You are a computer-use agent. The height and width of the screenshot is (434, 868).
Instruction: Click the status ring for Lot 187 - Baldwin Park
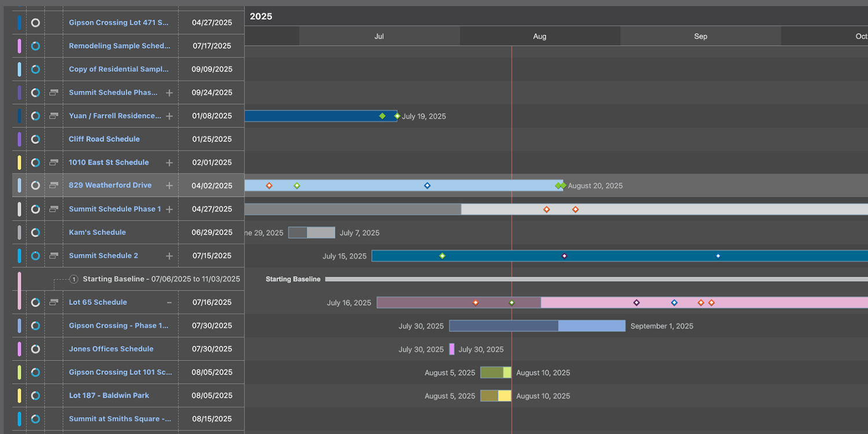[x=35, y=395]
